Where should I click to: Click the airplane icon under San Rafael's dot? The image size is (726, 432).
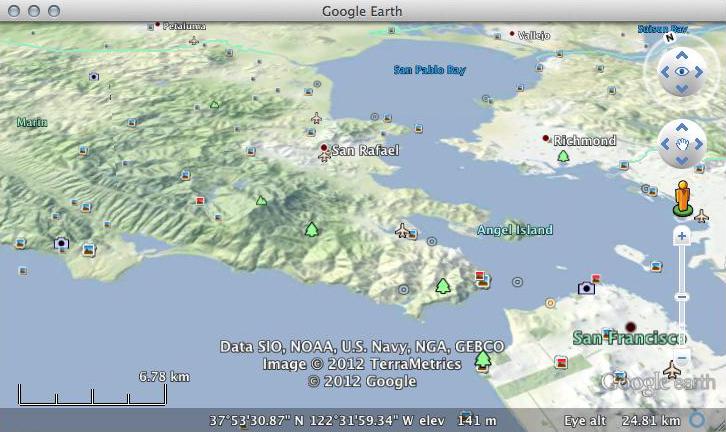pyautogui.click(x=325, y=157)
